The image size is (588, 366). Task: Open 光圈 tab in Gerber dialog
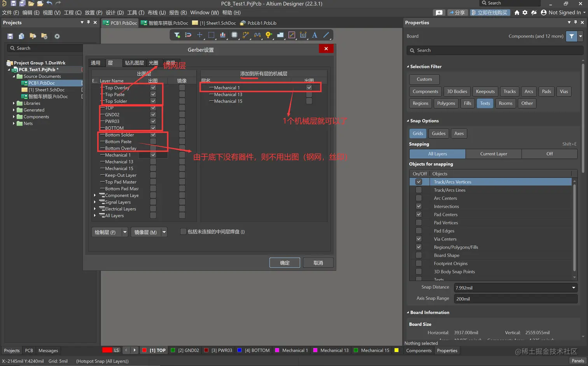pos(154,63)
